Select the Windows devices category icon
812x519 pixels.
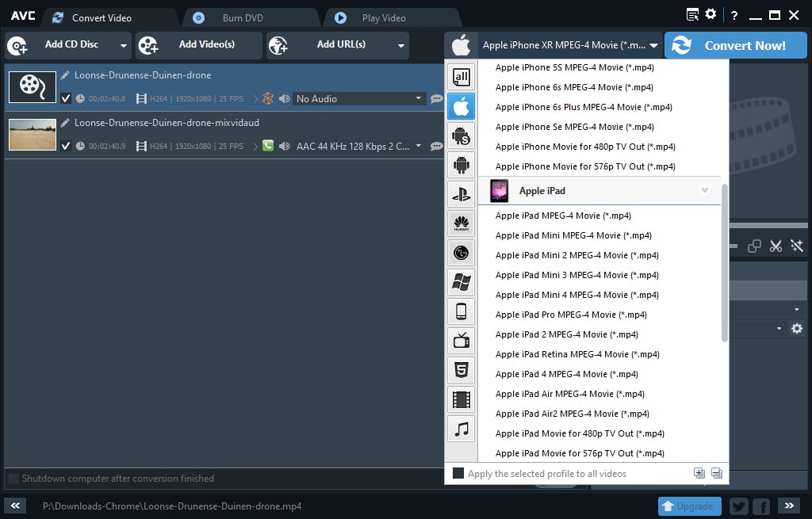click(x=461, y=283)
